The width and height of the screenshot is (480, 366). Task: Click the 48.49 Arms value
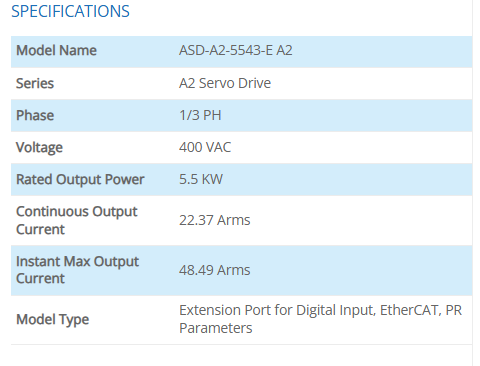pyautogui.click(x=215, y=270)
